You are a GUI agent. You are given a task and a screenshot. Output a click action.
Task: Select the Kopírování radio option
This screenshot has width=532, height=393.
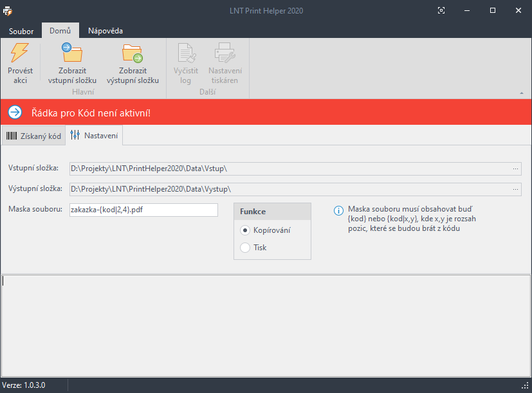pyautogui.click(x=244, y=230)
